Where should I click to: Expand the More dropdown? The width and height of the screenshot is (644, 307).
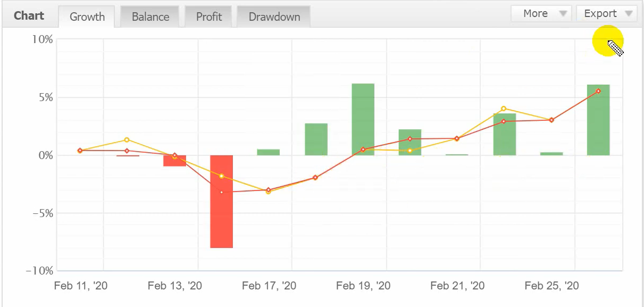click(x=541, y=14)
